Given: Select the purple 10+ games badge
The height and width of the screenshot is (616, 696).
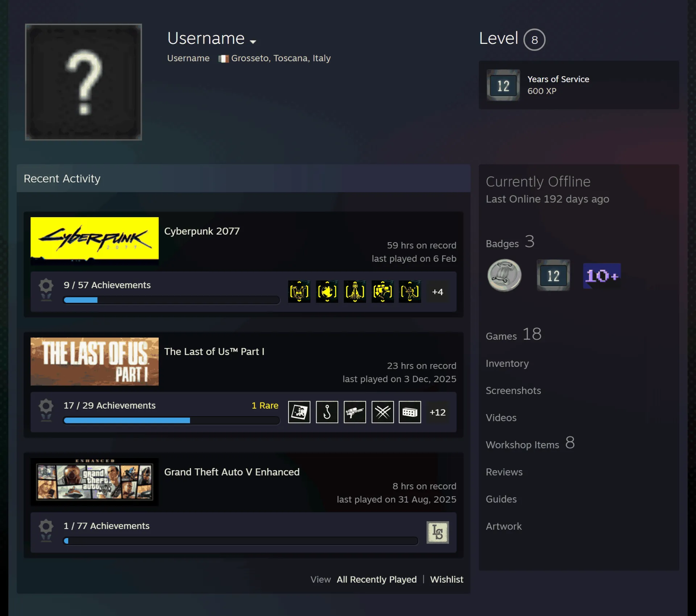Looking at the screenshot, I should 602,276.
